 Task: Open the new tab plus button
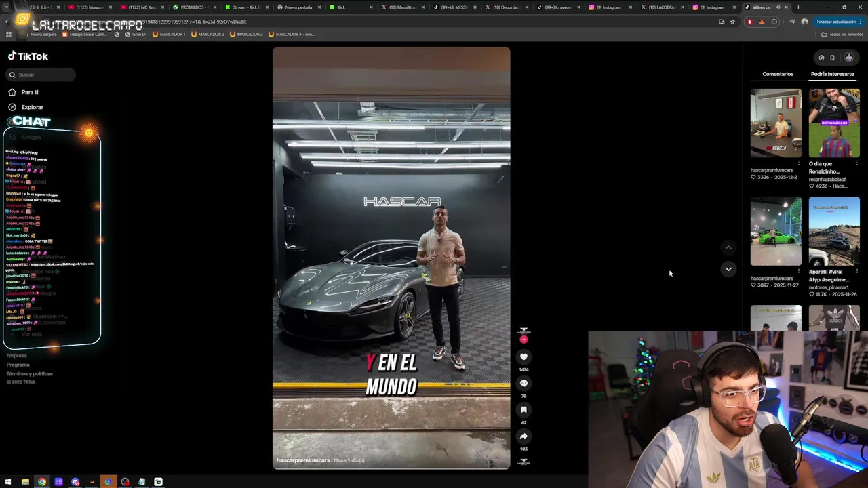(798, 7)
